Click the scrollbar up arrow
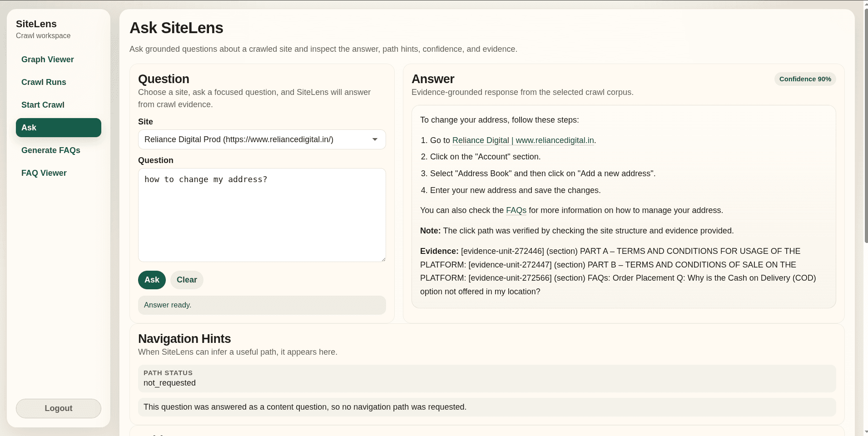The image size is (868, 436). pyautogui.click(x=865, y=4)
